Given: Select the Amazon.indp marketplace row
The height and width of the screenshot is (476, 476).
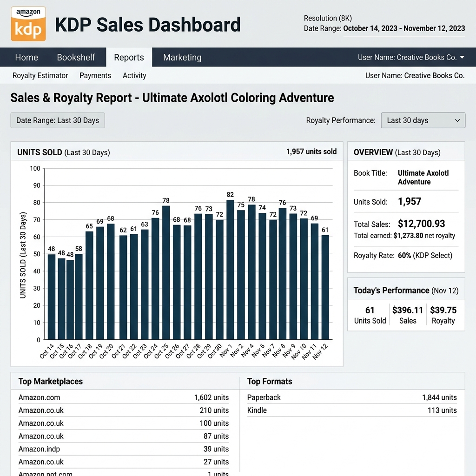Looking at the screenshot, I should (124, 449).
